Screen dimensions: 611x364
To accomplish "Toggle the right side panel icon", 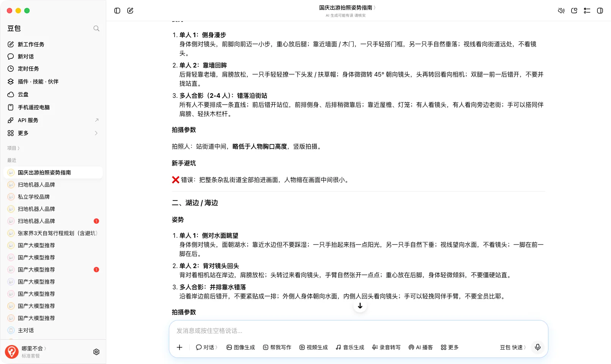I will pos(600,11).
